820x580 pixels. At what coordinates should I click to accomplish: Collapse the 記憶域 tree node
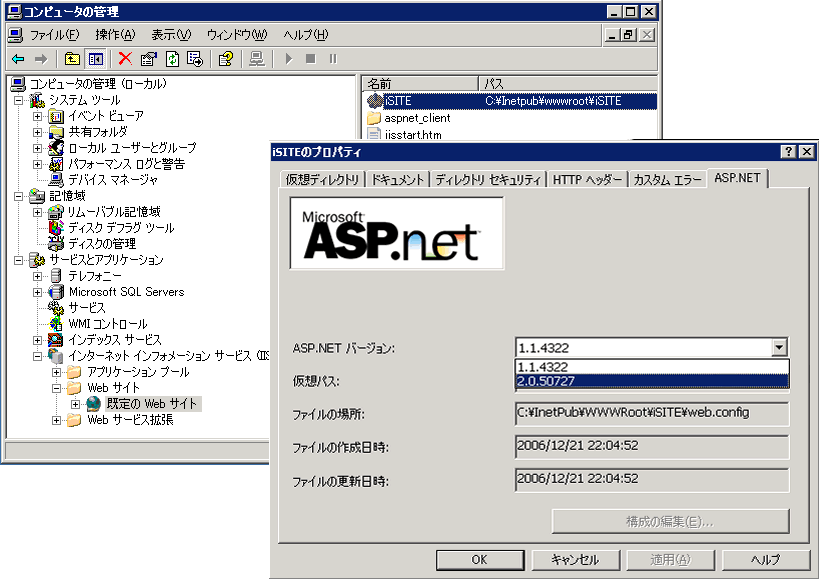pyautogui.click(x=18, y=196)
